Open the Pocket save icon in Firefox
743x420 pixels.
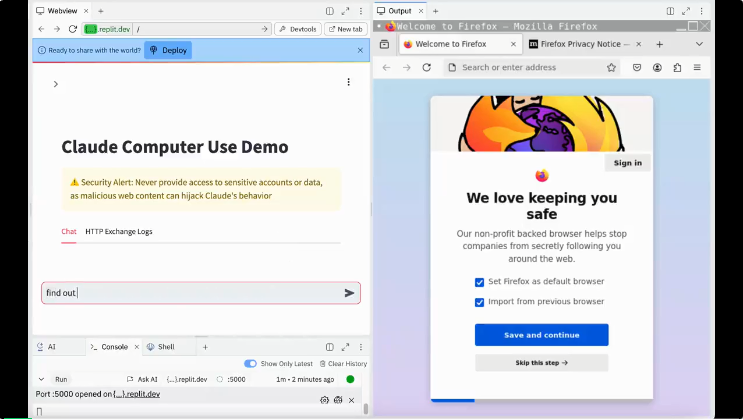637,67
